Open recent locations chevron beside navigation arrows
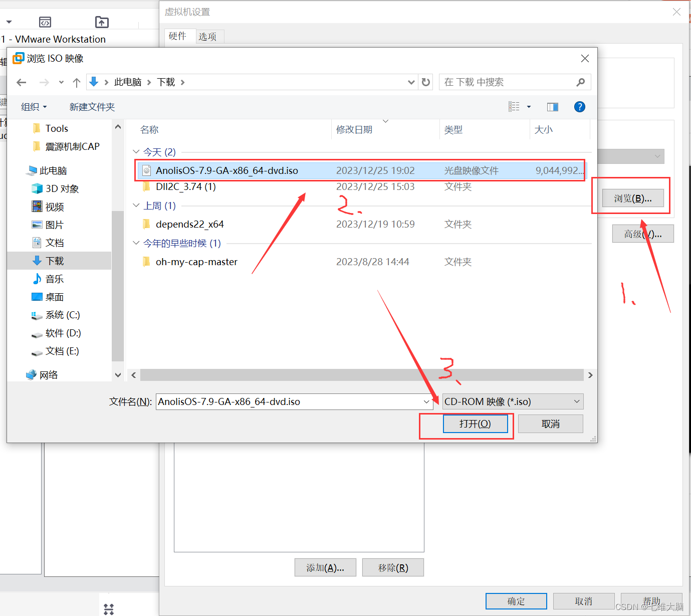691x616 pixels. point(61,82)
